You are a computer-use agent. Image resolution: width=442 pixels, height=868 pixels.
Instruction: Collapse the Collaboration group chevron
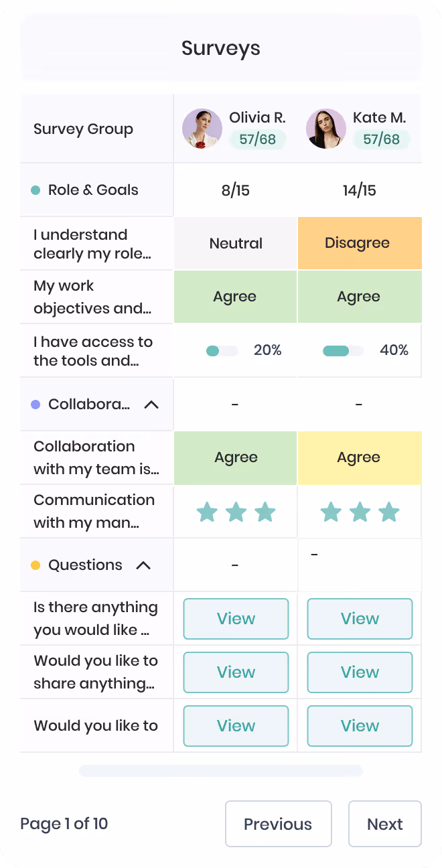(x=152, y=405)
